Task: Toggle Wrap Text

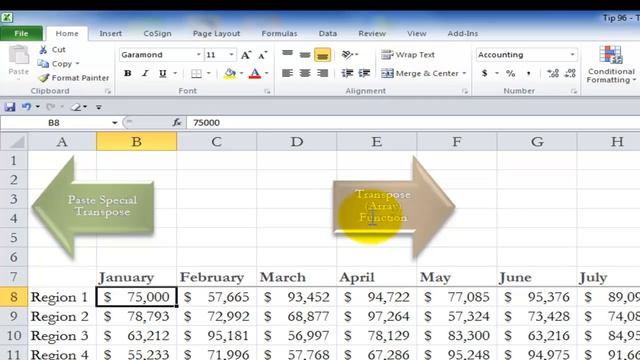Action: click(408, 55)
